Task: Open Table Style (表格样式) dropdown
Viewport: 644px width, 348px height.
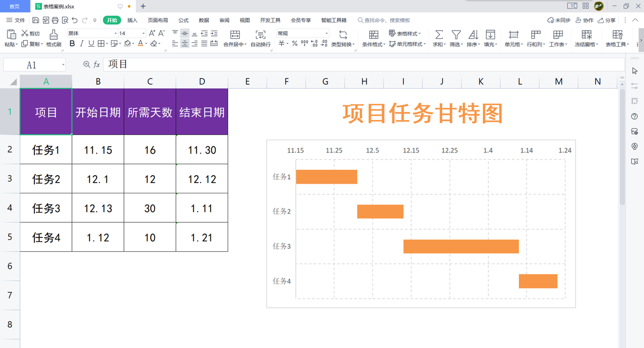Action: [x=405, y=34]
